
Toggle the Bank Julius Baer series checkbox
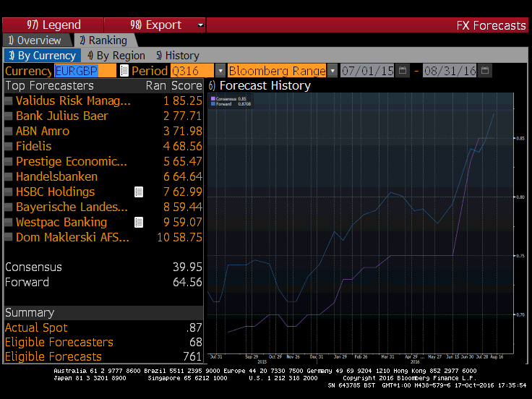point(9,116)
